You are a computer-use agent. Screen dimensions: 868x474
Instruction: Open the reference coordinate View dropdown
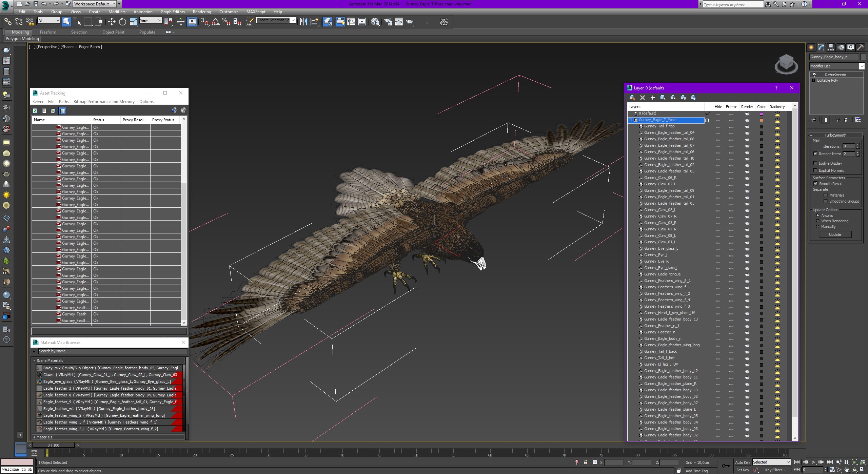[x=151, y=20]
